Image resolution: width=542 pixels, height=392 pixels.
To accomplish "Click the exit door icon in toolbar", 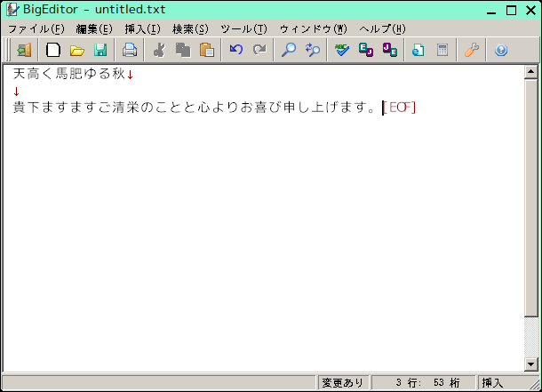I will click(24, 50).
